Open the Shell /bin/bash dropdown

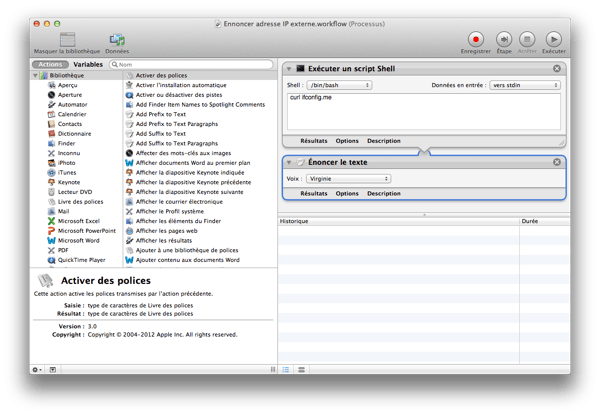(340, 86)
